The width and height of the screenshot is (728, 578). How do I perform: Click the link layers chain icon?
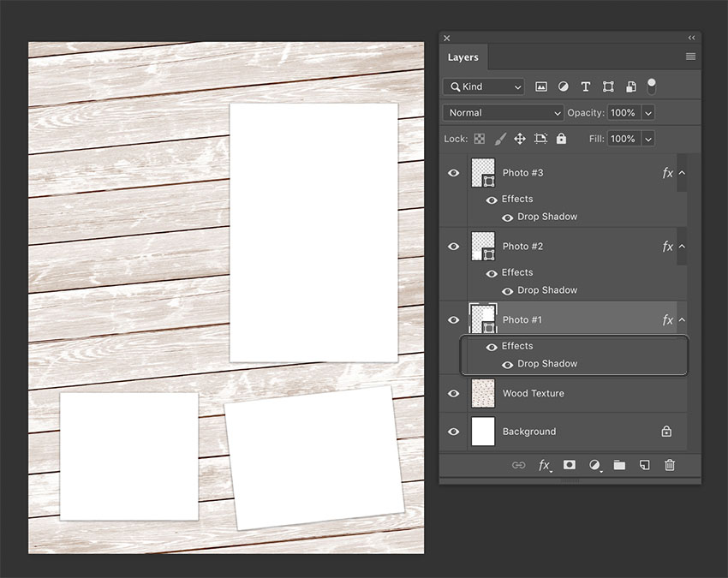point(518,465)
